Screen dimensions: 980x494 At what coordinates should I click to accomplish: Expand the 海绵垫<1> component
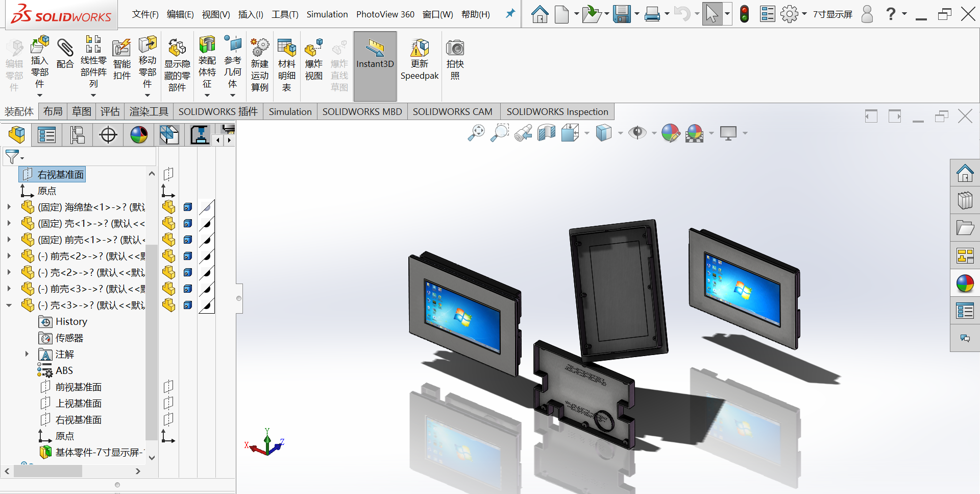9,207
